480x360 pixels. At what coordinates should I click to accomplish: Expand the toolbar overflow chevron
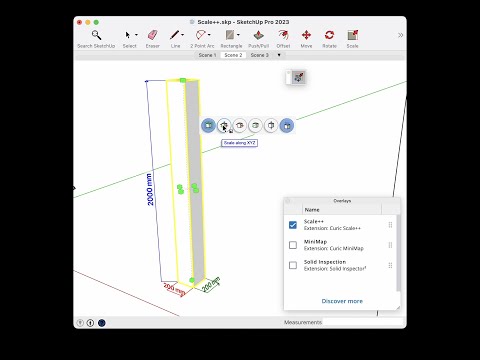tap(400, 35)
